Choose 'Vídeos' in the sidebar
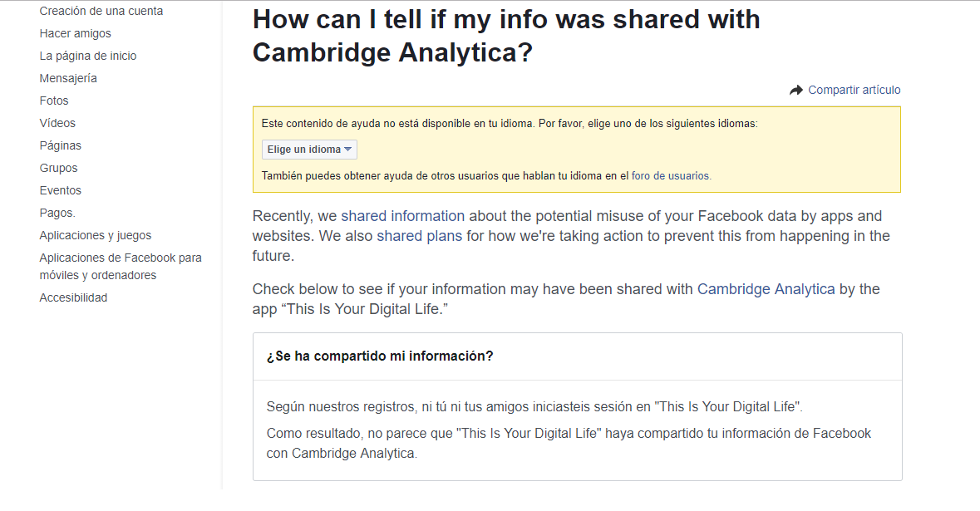 tap(57, 124)
